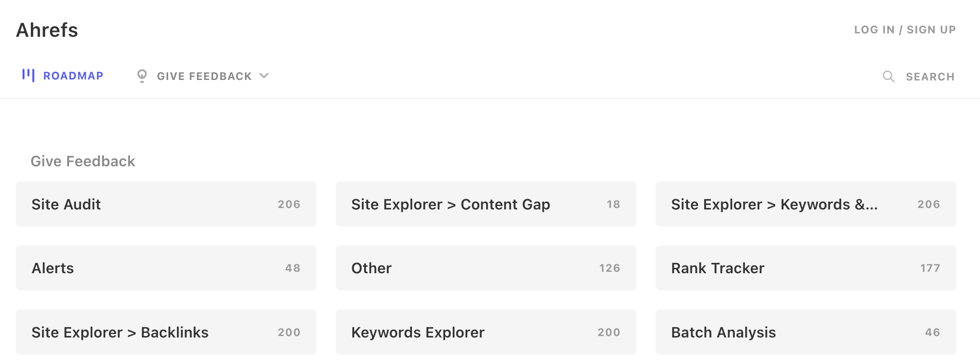Click the magnifying glass search icon

click(x=888, y=76)
